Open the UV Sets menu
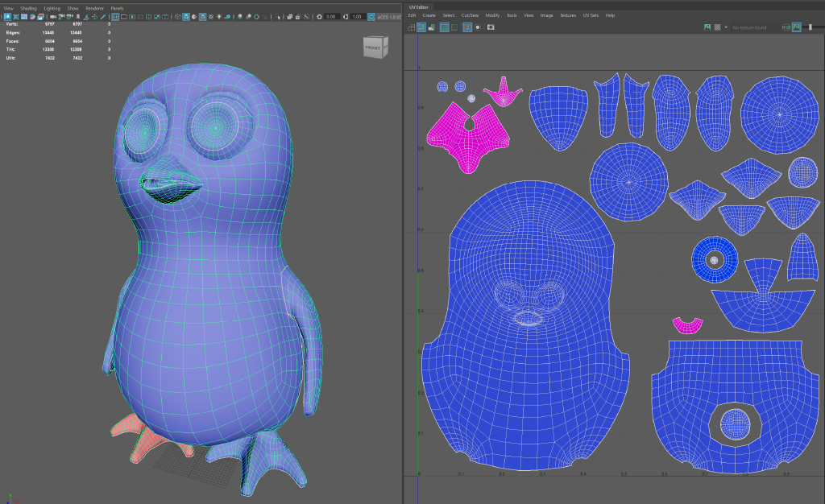 pyautogui.click(x=591, y=15)
